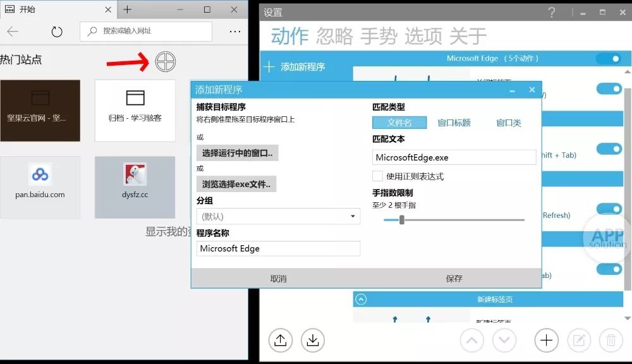Select 窗口类 match type

tap(509, 123)
